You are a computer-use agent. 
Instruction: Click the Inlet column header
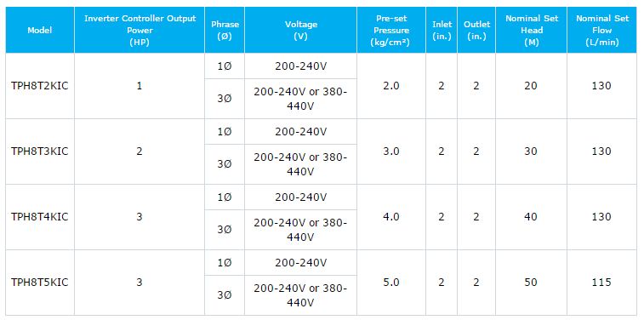click(442, 30)
